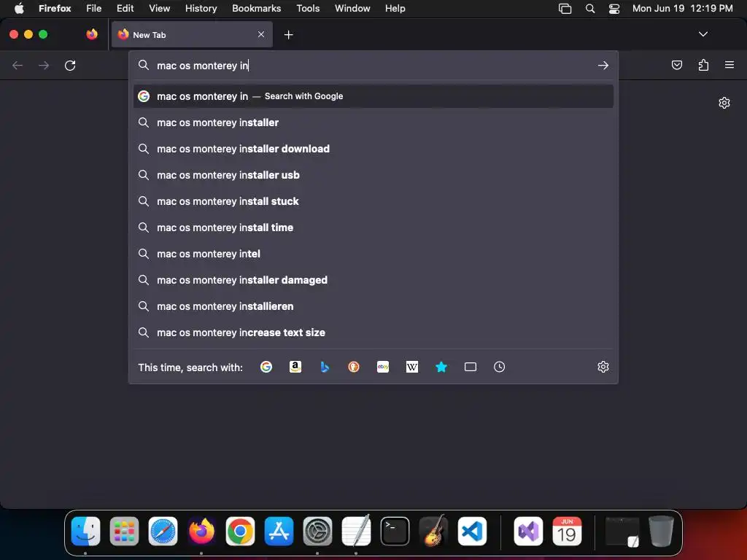Open GarageBand from the Dock
This screenshot has width=747, height=560.
click(x=433, y=531)
